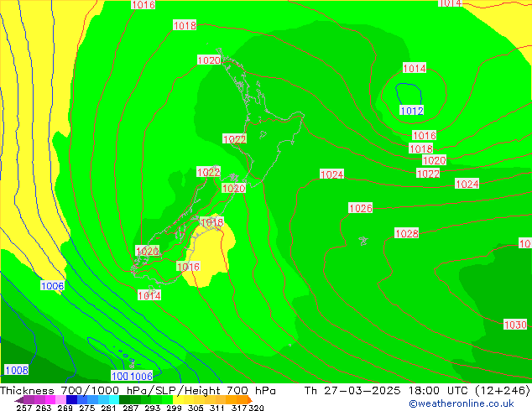Click the 281 legend value
The image size is (532, 411).
click(x=108, y=408)
